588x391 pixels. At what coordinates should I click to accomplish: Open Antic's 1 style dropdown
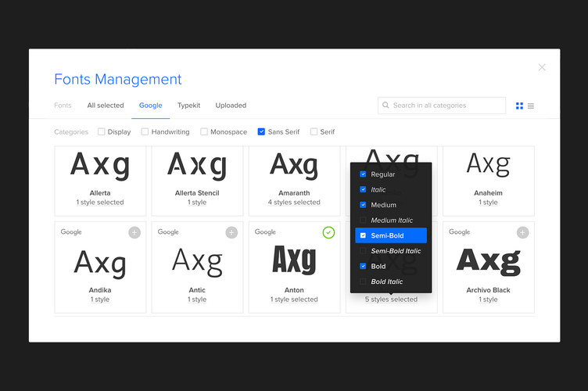197,300
